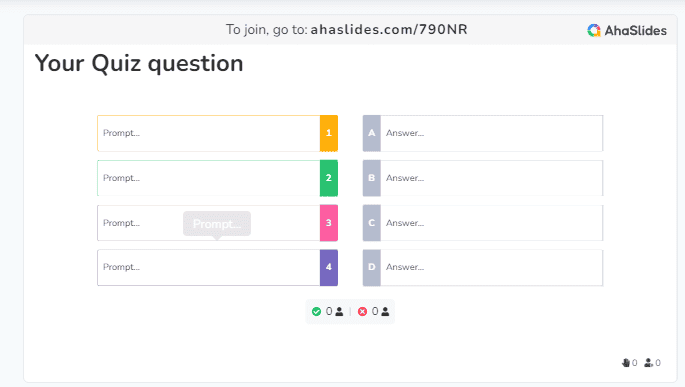This screenshot has width=685, height=387.
Task: Click the Answer field for A
Action: [x=491, y=133]
